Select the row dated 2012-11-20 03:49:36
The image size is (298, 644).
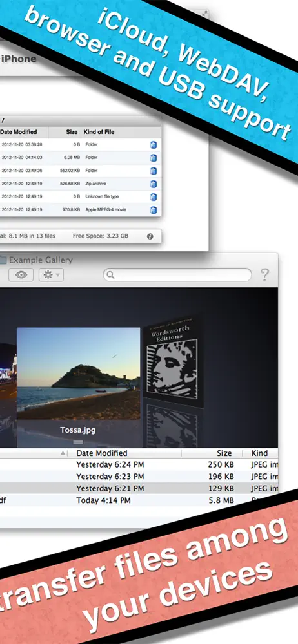(80, 171)
